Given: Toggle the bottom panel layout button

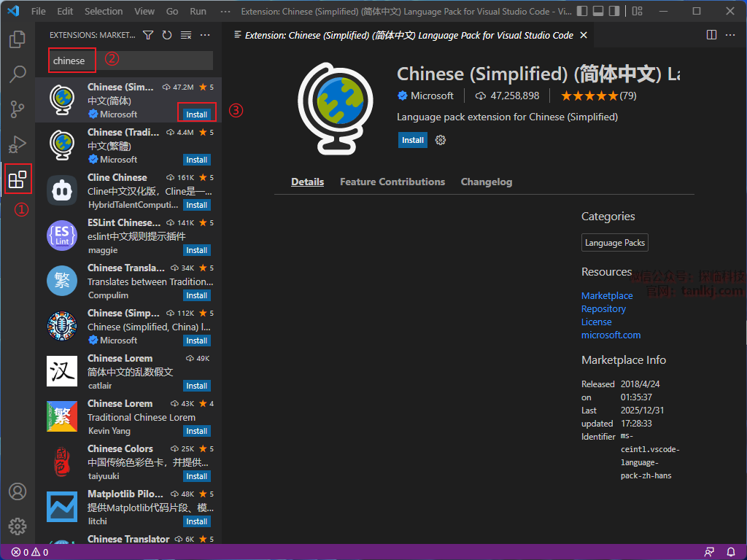Looking at the screenshot, I should (x=597, y=12).
